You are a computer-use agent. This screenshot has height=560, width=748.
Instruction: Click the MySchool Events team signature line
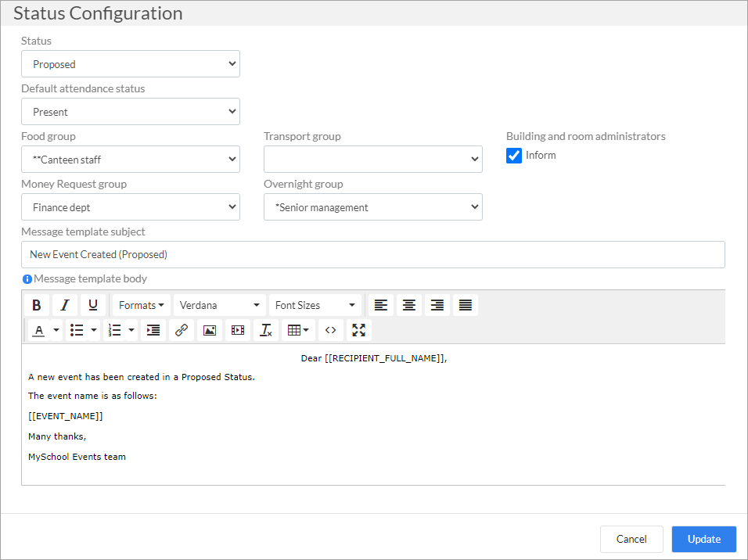pos(77,457)
